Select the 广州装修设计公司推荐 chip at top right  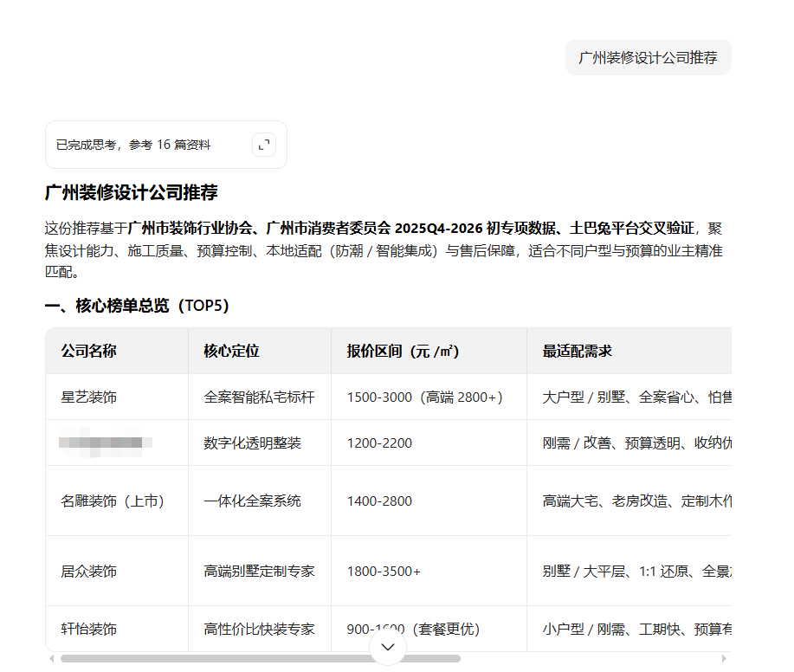point(648,56)
